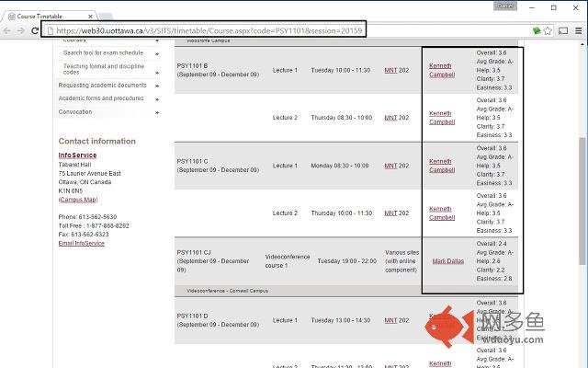Open the cast screen icon

click(x=563, y=30)
